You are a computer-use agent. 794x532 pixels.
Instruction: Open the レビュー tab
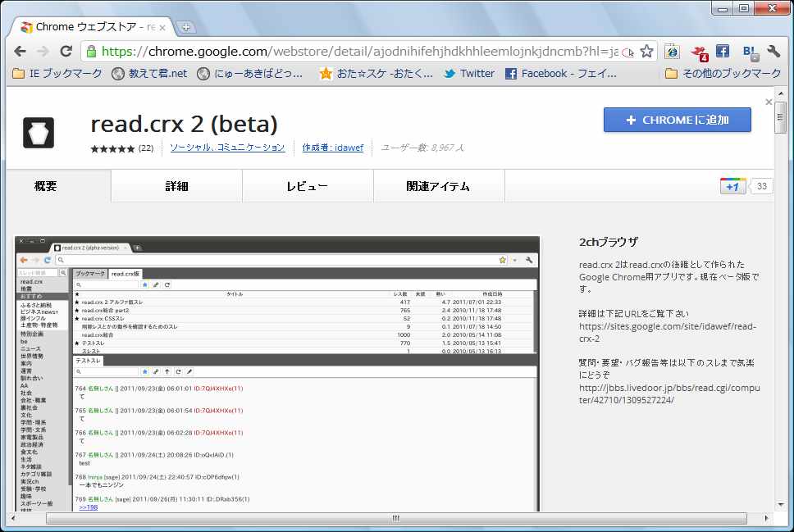click(308, 186)
